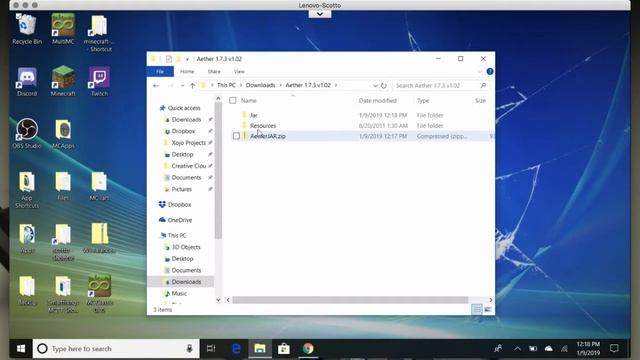This screenshot has height=360, width=640.
Task: Click Explorer Help question mark icon
Action: tap(490, 71)
